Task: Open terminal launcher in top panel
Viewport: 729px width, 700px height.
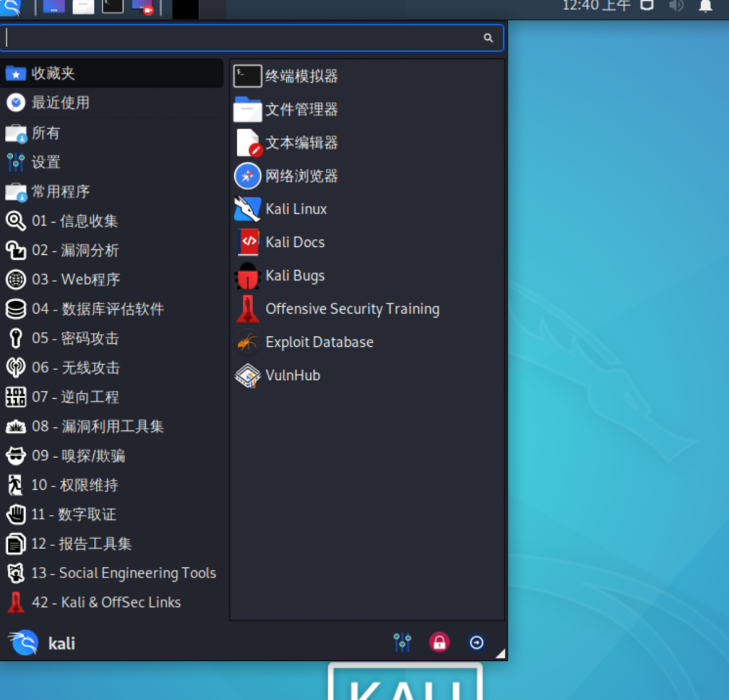Action: [112, 7]
